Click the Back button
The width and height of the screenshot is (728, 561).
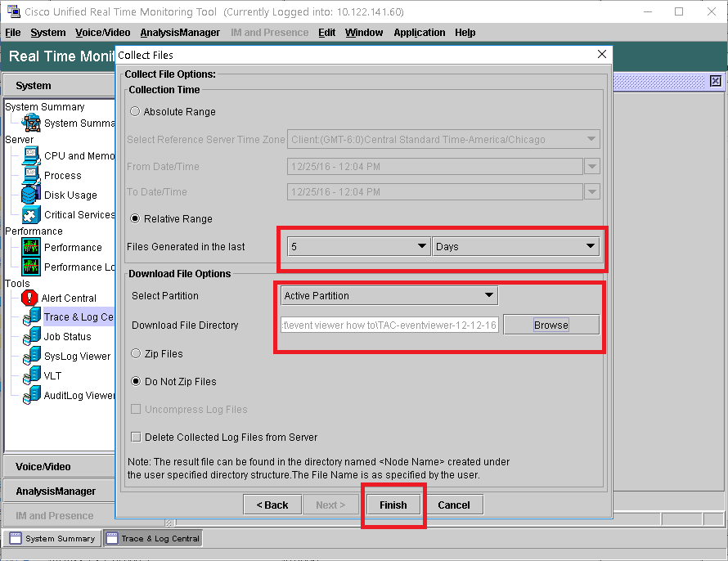272,505
